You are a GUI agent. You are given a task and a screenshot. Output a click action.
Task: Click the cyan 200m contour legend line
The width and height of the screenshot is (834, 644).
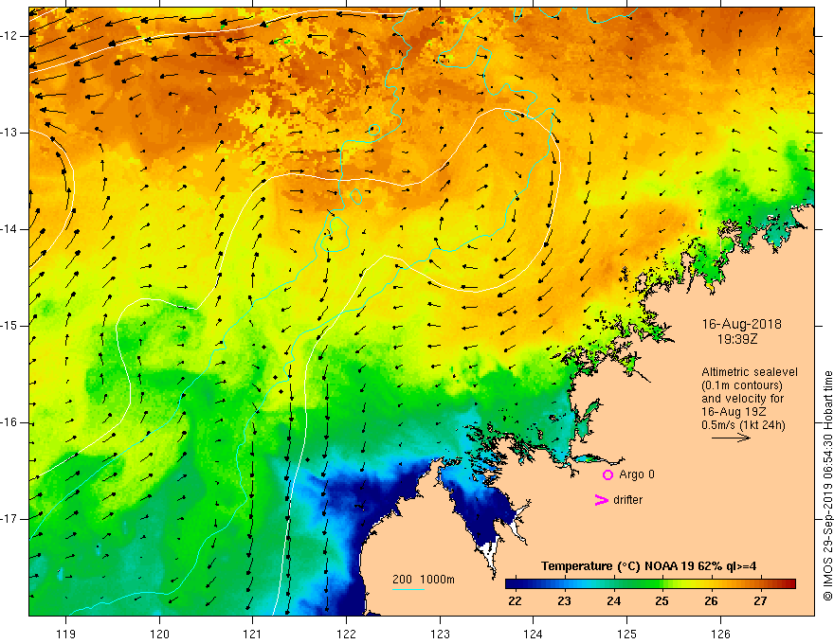(x=408, y=589)
